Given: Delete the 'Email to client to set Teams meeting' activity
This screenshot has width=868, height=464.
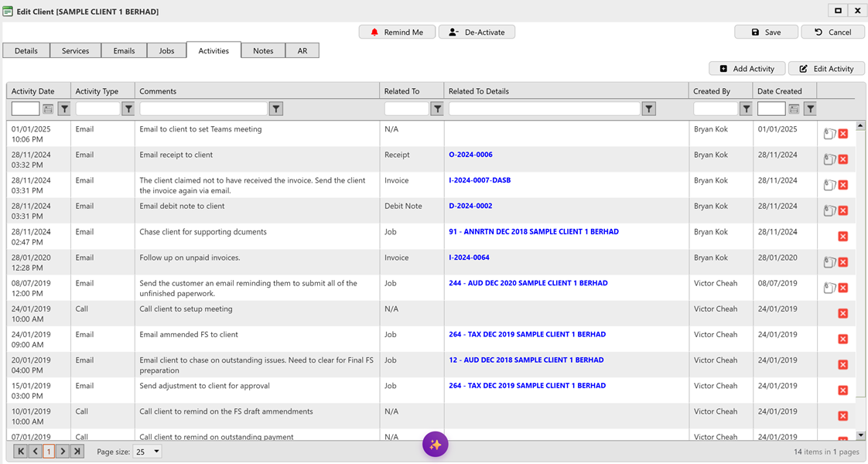Looking at the screenshot, I should click(x=843, y=133).
